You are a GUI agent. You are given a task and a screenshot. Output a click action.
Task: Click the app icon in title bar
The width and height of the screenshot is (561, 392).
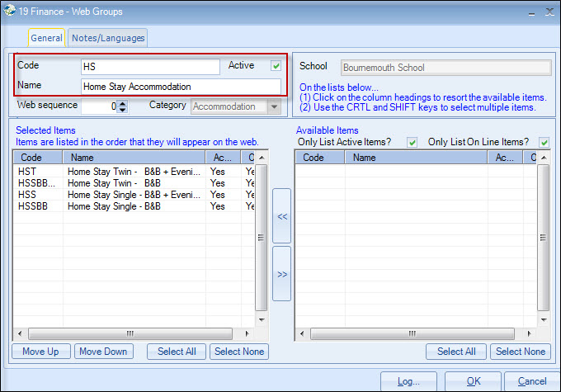(10, 11)
